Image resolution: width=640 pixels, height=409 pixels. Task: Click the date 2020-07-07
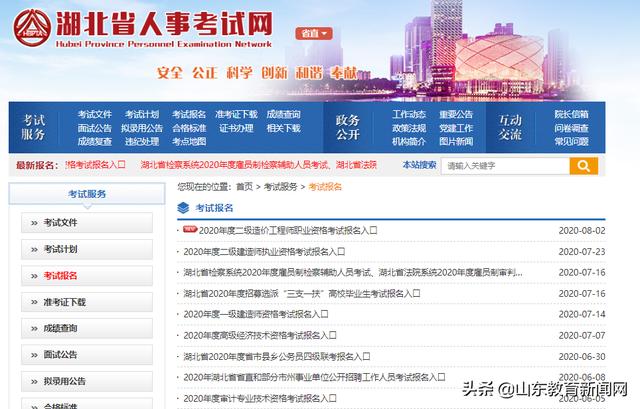tap(582, 336)
